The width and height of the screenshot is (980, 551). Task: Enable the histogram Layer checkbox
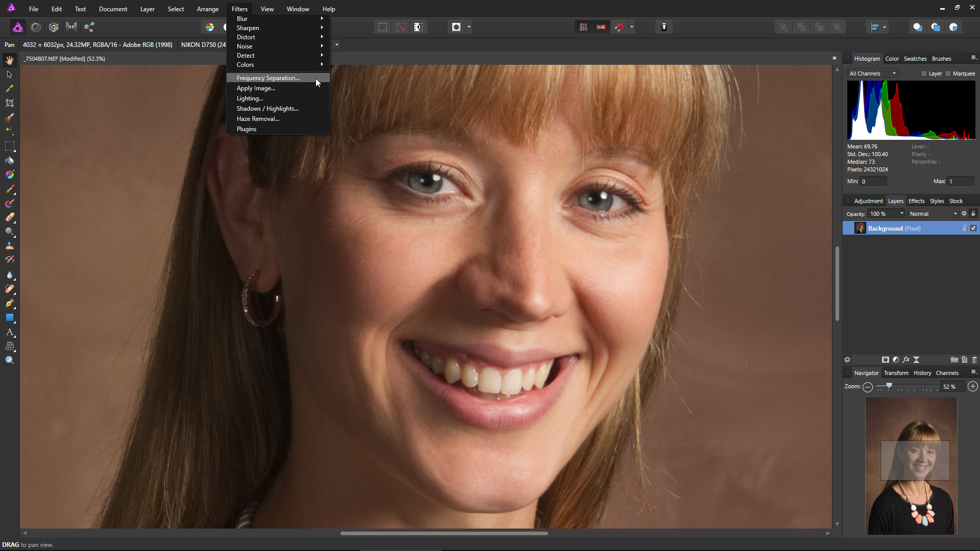924,73
